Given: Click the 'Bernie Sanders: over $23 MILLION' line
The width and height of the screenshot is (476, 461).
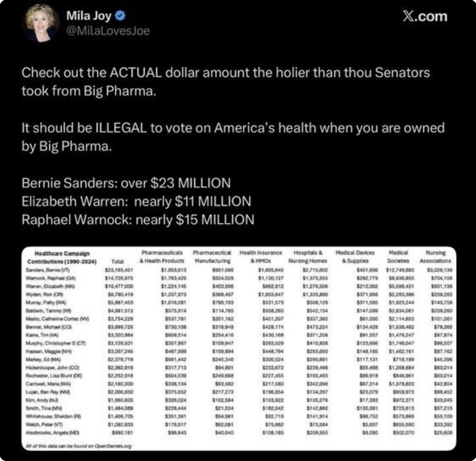Looking at the screenshot, I should (126, 183).
